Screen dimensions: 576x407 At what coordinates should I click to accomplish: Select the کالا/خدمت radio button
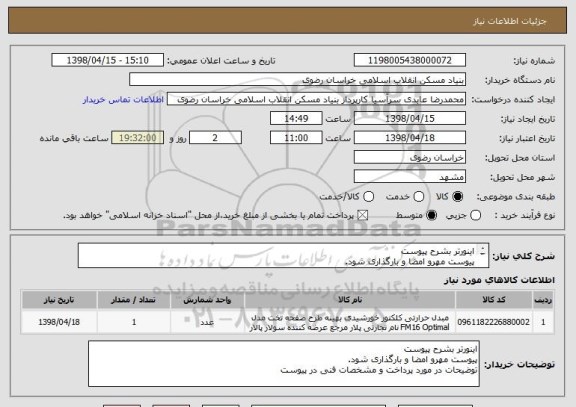(368, 197)
